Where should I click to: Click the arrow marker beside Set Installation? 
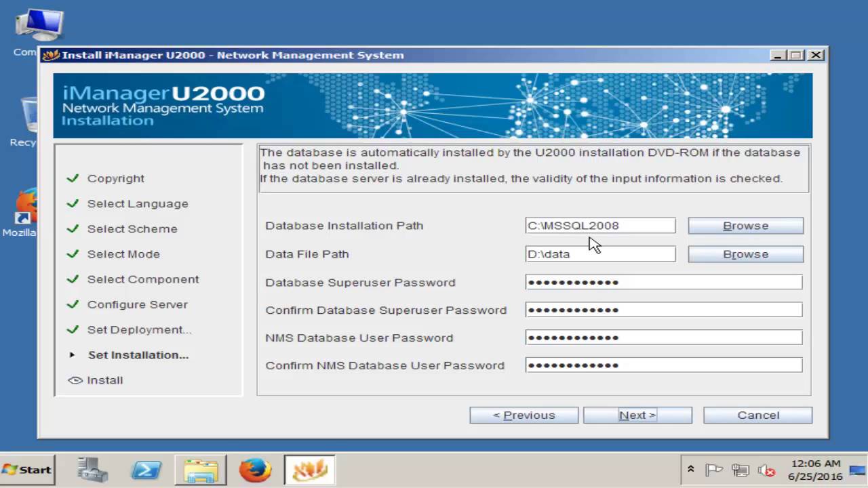pyautogui.click(x=72, y=354)
